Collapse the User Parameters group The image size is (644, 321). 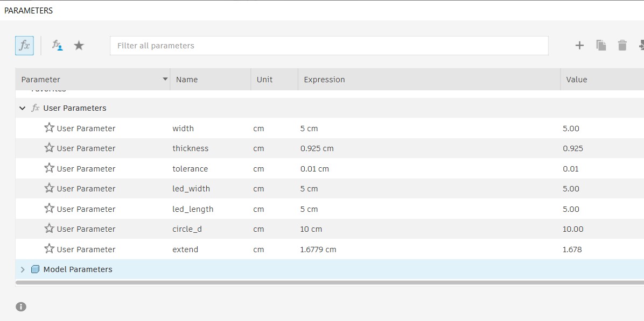click(23, 108)
